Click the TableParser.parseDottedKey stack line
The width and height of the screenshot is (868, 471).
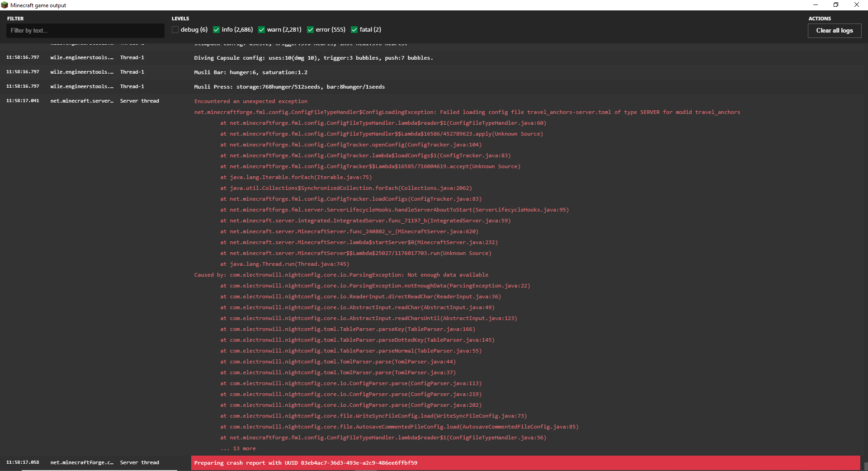click(x=357, y=340)
